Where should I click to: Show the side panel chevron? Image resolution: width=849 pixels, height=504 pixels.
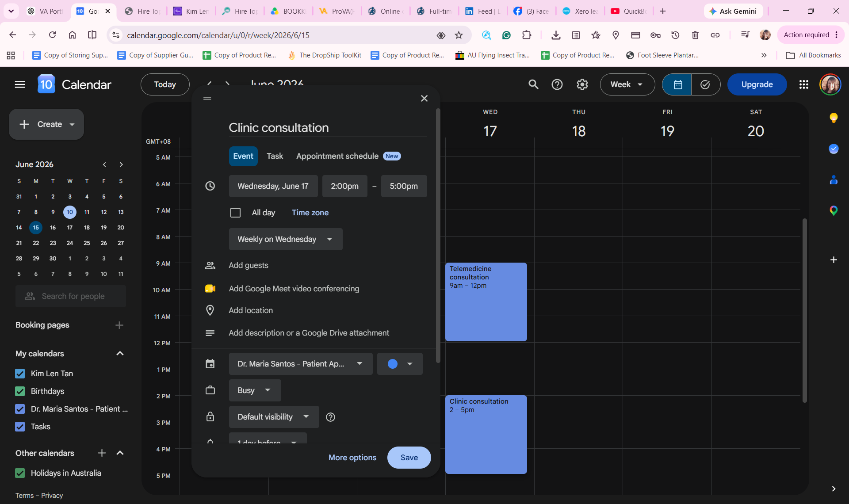point(834,489)
